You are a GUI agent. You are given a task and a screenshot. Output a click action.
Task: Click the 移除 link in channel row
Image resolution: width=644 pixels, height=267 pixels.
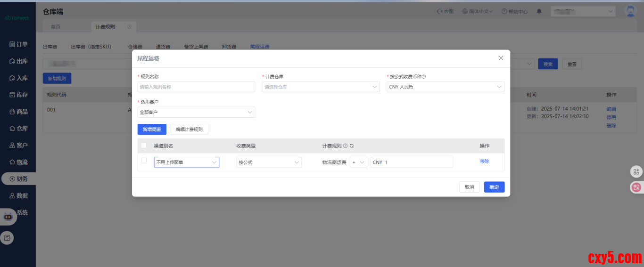click(484, 162)
